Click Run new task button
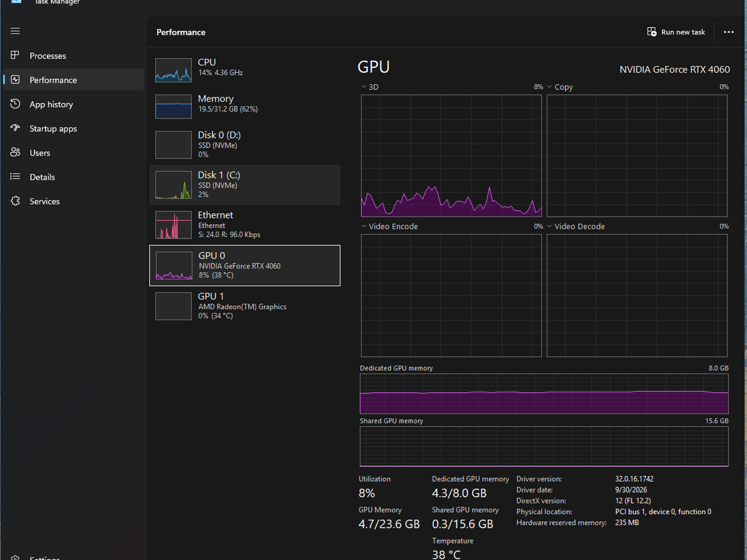 point(676,32)
